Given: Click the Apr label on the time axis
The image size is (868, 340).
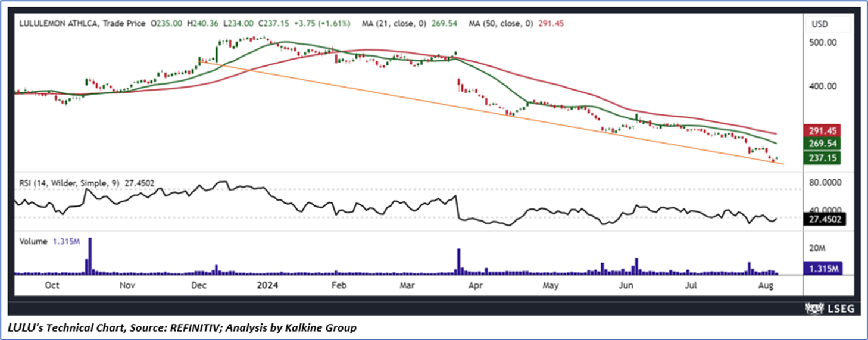Looking at the screenshot, I should pyautogui.click(x=475, y=285).
